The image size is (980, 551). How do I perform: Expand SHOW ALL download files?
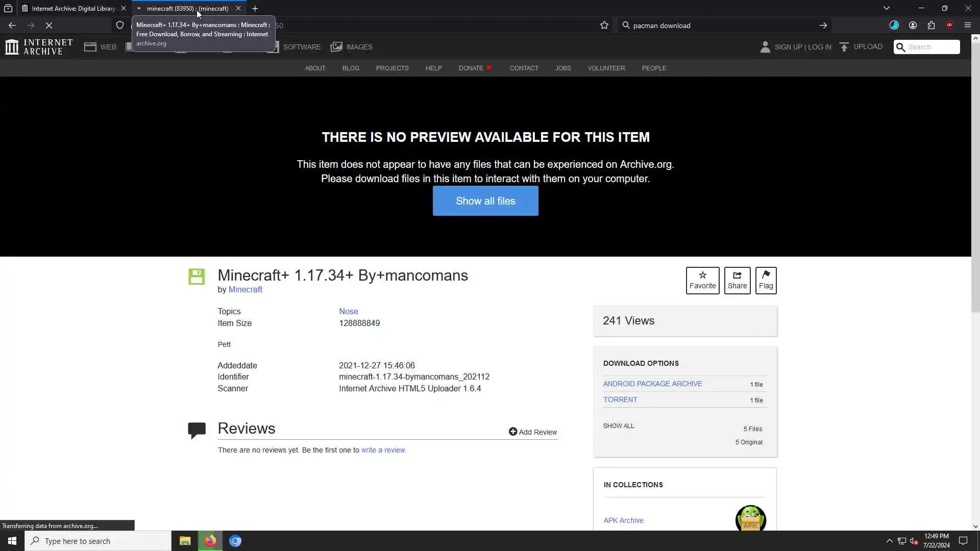[619, 426]
